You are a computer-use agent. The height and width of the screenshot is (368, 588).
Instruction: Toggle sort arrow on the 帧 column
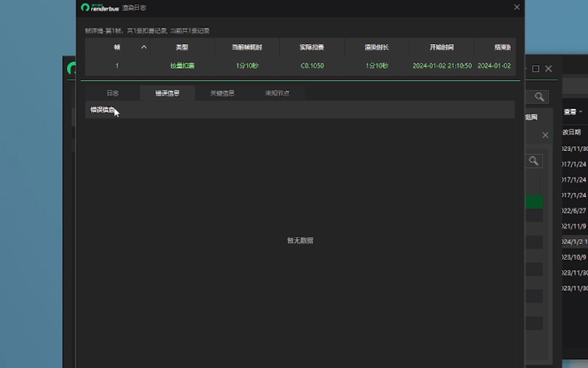[143, 47]
